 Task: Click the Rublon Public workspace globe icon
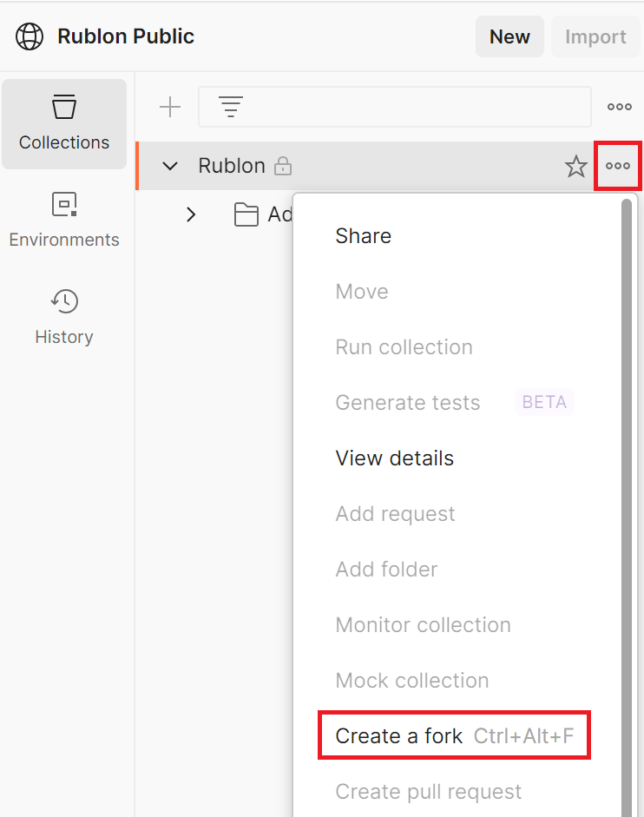(30, 36)
